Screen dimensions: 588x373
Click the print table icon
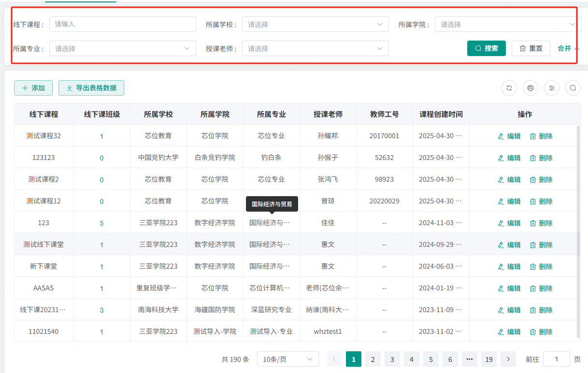531,88
